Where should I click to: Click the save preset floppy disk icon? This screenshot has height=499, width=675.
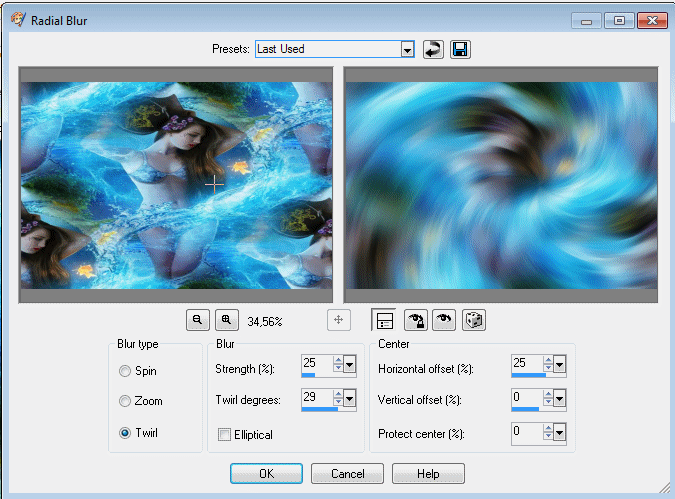(x=460, y=50)
